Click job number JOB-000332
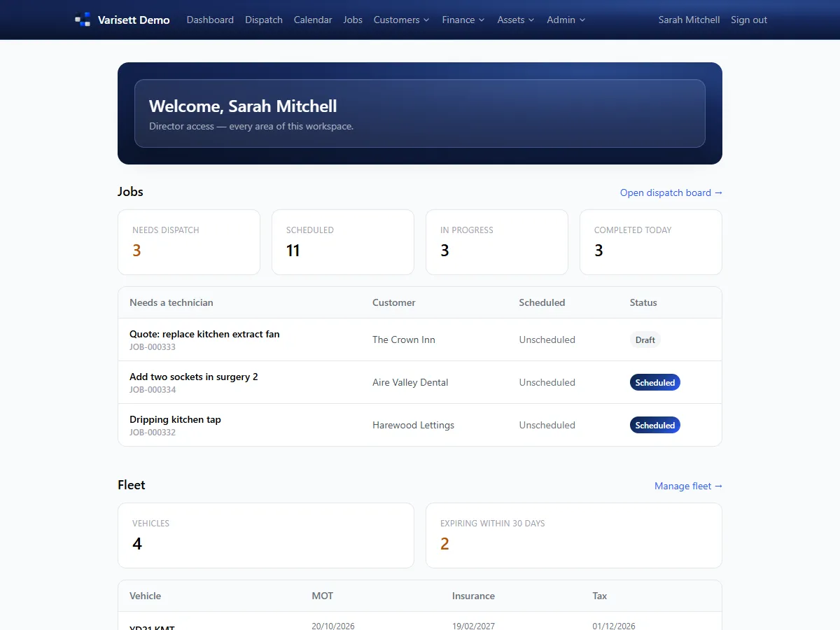This screenshot has height=630, width=840. pos(153,433)
